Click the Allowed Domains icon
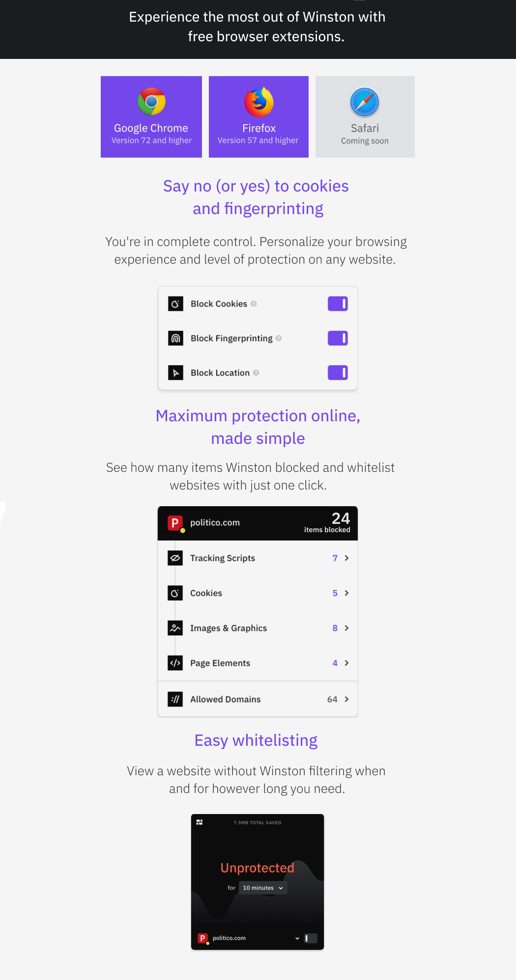Viewport: 516px width, 980px height. (175, 699)
